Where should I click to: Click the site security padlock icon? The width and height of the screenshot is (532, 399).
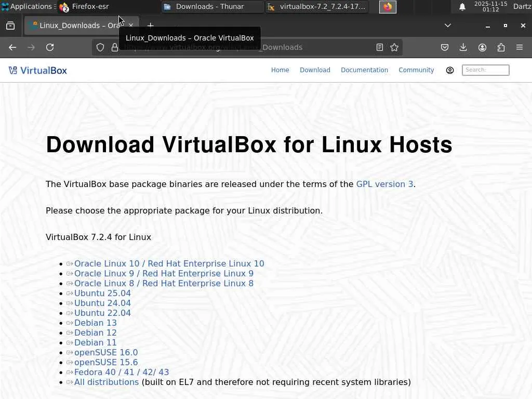coord(115,47)
